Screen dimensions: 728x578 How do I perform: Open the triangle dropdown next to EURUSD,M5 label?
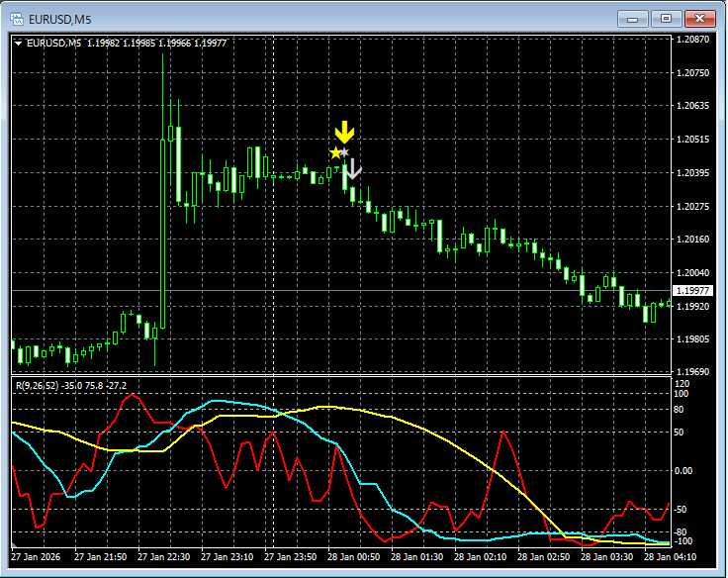pos(19,43)
